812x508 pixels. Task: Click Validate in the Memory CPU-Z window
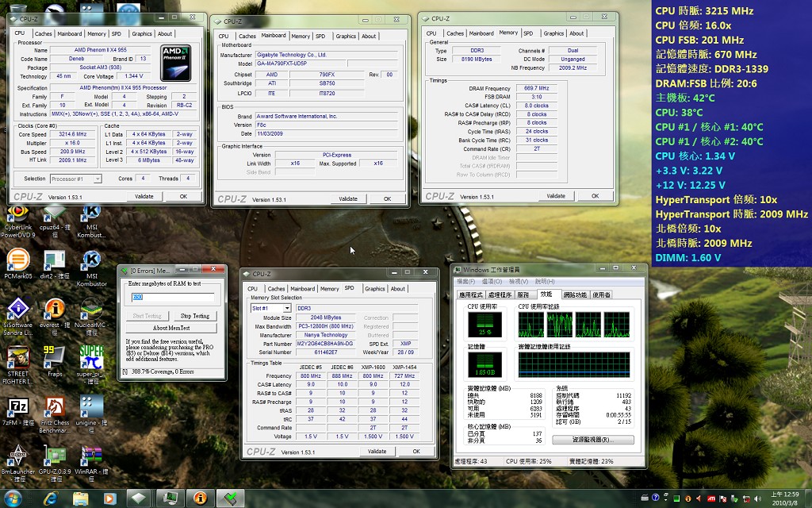click(x=556, y=196)
